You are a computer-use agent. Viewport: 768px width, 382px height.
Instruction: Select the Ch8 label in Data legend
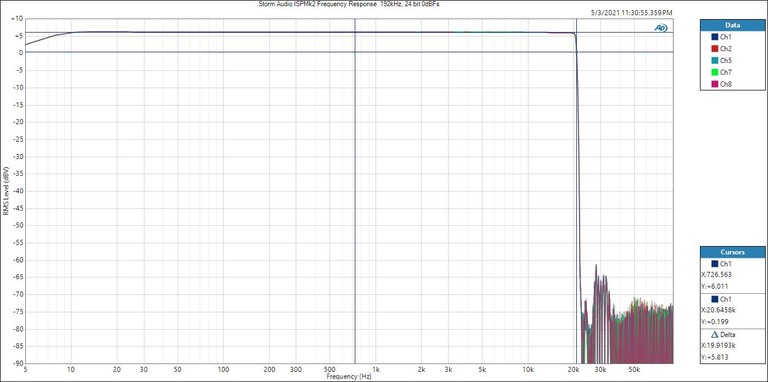pos(726,84)
